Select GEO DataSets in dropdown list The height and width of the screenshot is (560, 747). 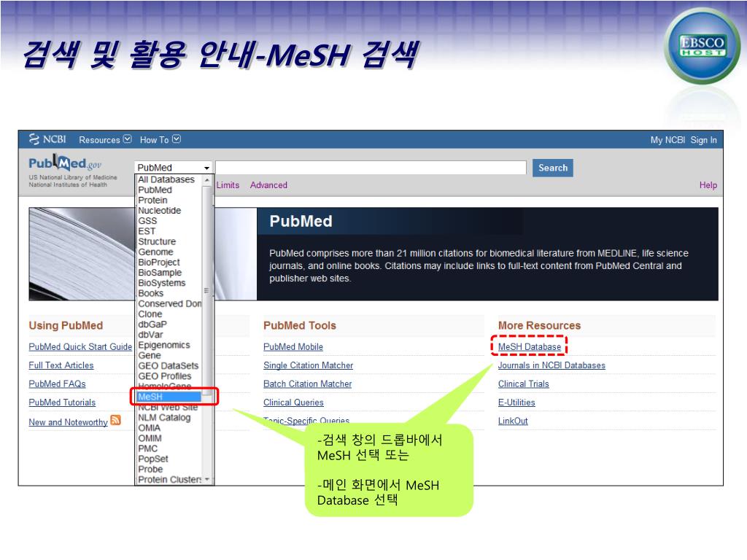[x=169, y=366]
